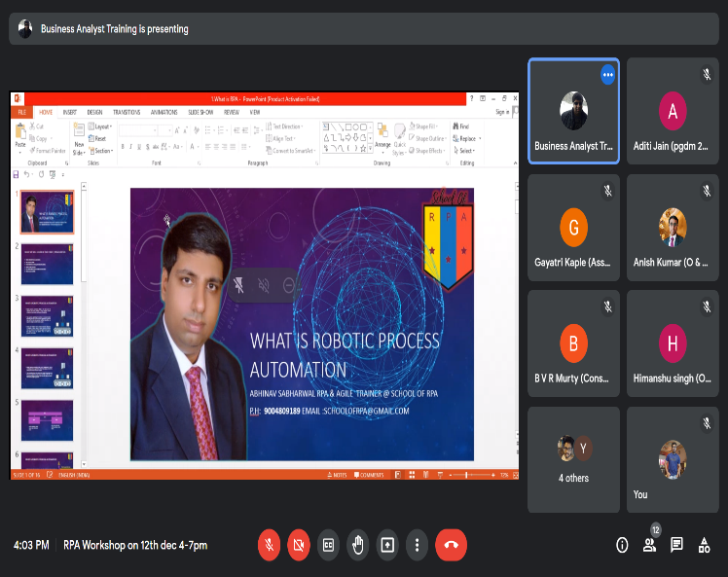Screen dimensions: 728x577
Task: Select the Aditi Jain participant tile
Action: coord(673,111)
